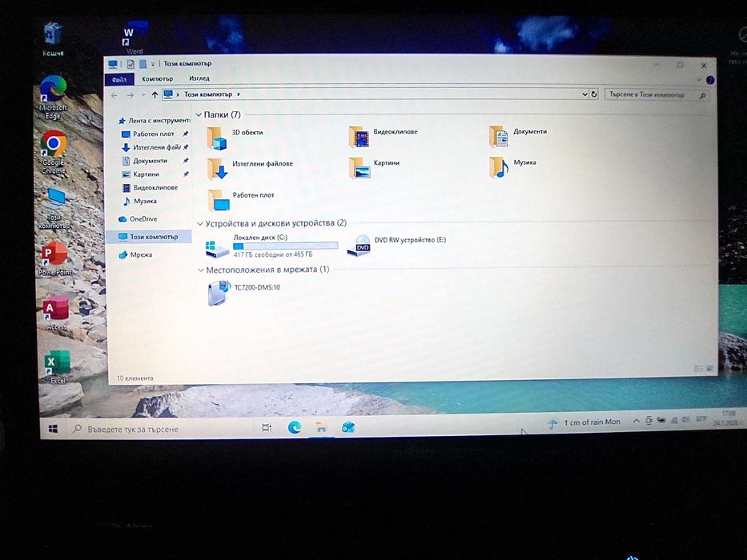The image size is (747, 560).
Task: Expand path chevron after 'Този компютър' in address bar
Action: (x=239, y=94)
